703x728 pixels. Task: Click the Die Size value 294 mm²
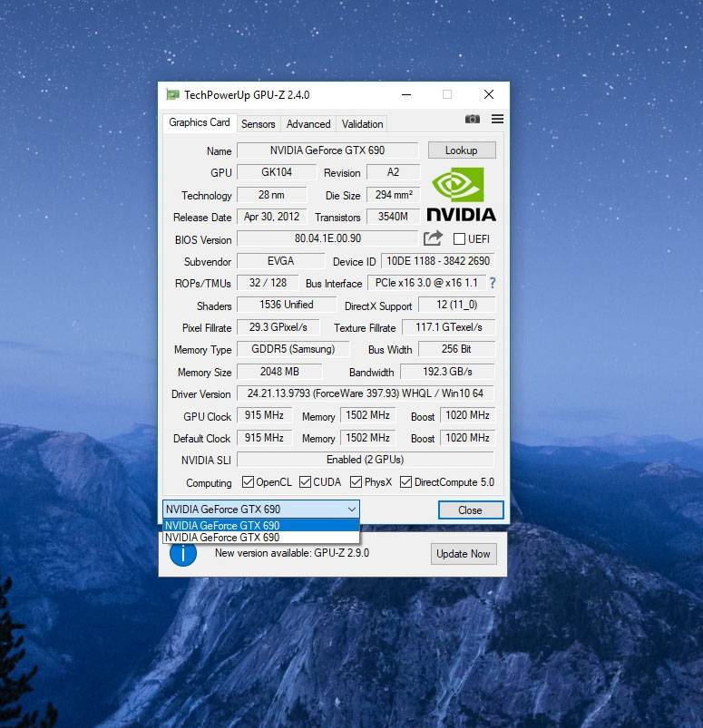393,195
